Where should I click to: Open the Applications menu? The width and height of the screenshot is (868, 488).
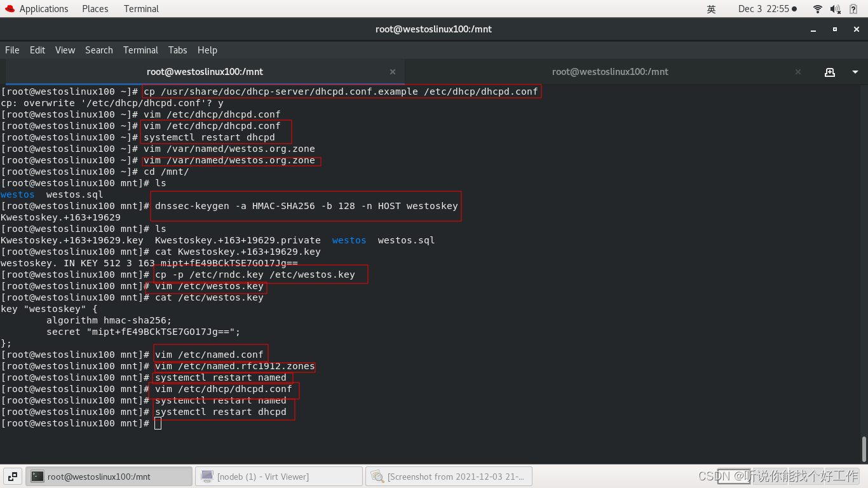[x=36, y=9]
